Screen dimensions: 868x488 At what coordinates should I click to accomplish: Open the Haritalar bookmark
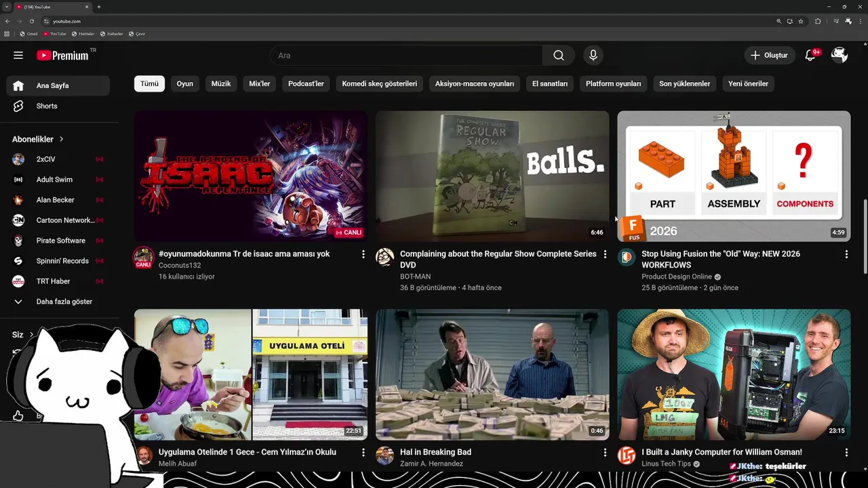(x=83, y=34)
